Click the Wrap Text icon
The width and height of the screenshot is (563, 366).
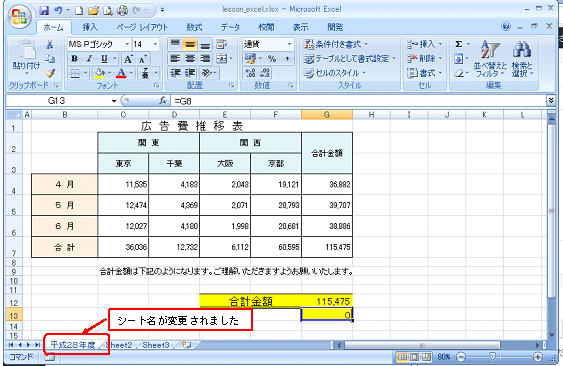coord(222,44)
